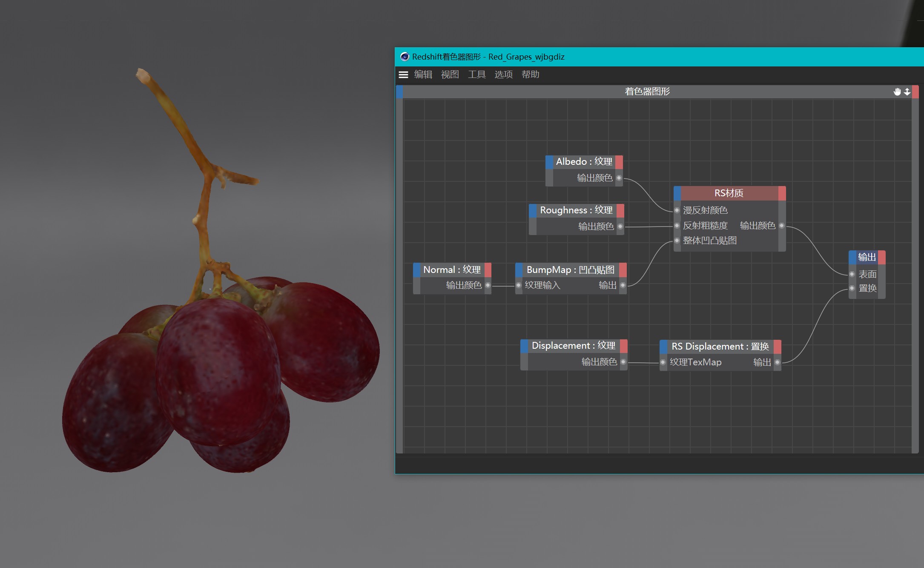
Task: Click the 反射粗糙度 label on RS材质
Action: pos(705,226)
